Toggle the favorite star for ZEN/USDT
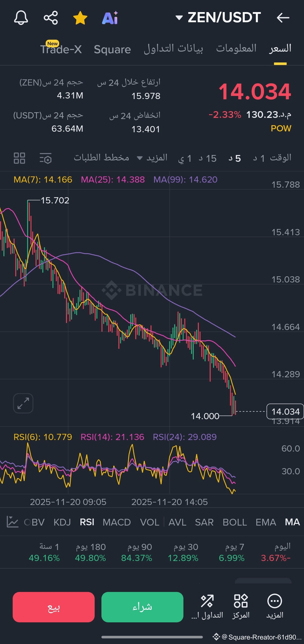The height and width of the screenshot is (644, 304). [80, 18]
